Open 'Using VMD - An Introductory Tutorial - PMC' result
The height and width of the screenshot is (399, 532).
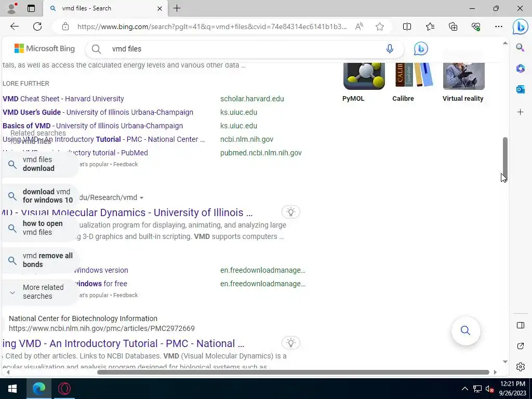[123, 343]
